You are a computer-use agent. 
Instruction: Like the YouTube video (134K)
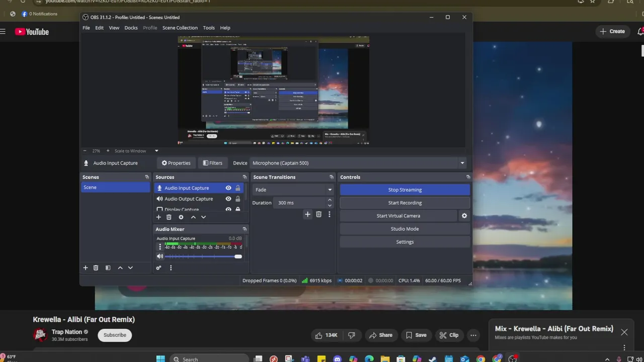point(327,335)
